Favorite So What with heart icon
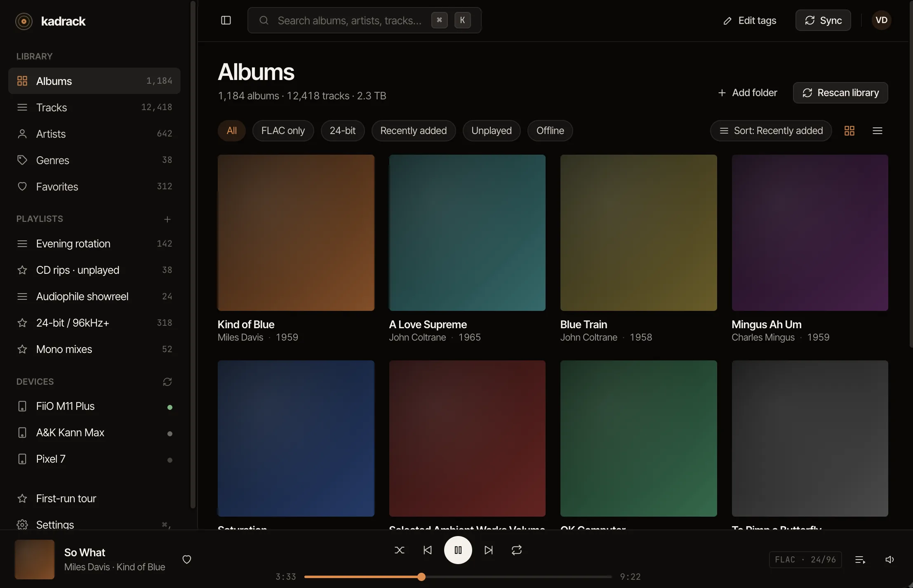The width and height of the screenshot is (913, 588). (187, 560)
